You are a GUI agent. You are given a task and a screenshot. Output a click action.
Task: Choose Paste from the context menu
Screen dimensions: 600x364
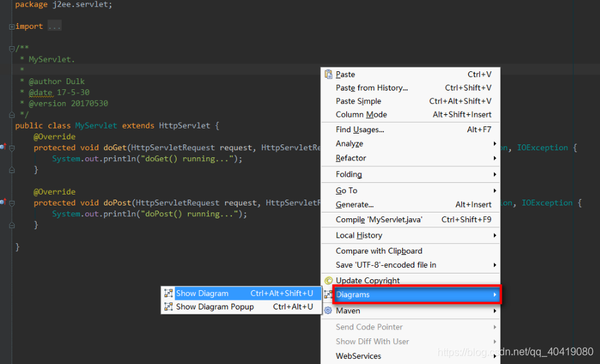(x=410, y=74)
